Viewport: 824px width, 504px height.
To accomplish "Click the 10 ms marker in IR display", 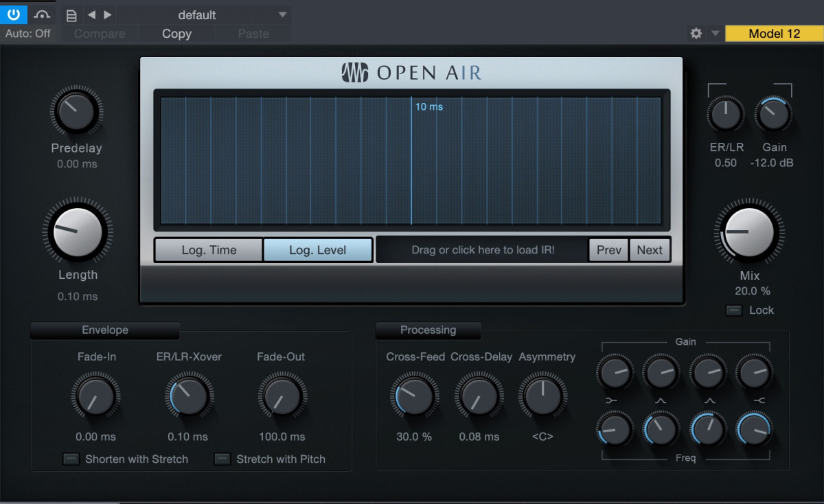I will [x=429, y=106].
